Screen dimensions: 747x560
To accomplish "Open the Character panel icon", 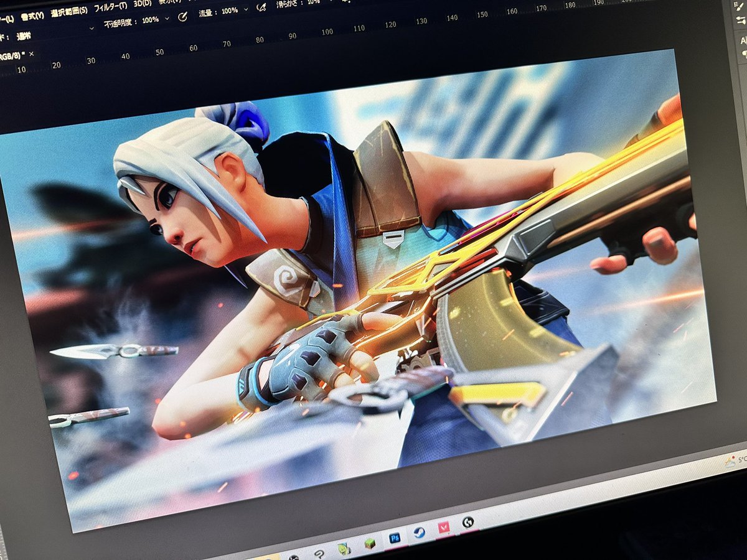I will pos(743,41).
